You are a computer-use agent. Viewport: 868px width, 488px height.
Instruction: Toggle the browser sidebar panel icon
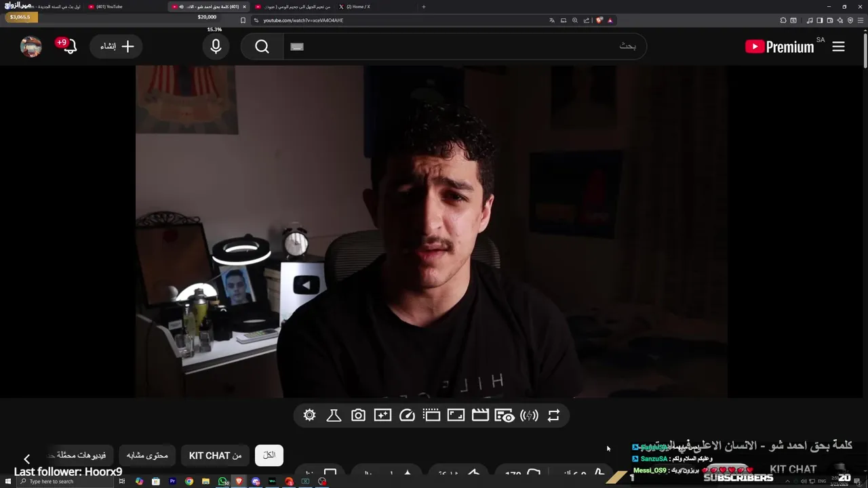click(x=819, y=20)
